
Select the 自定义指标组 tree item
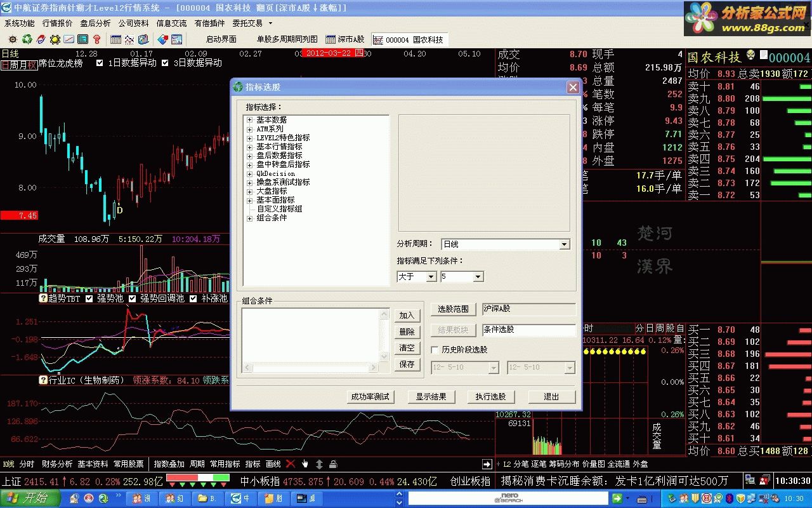279,209
